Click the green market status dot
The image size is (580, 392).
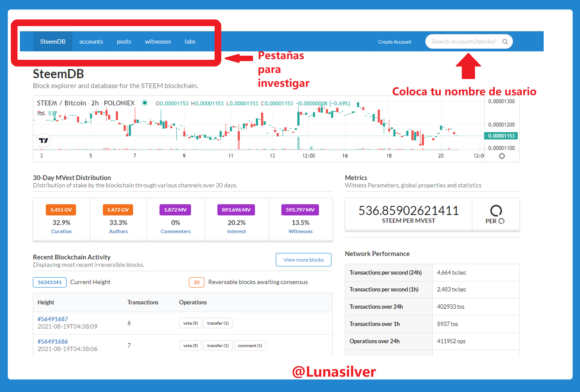[x=145, y=103]
